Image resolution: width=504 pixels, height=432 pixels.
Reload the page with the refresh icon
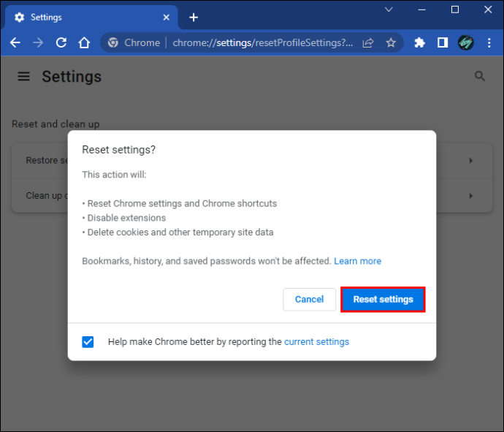point(61,42)
